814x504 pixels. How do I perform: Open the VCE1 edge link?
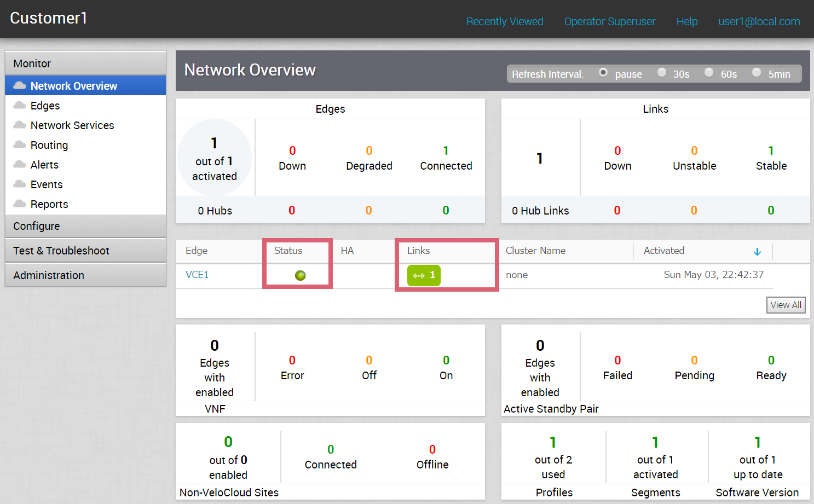pyautogui.click(x=197, y=275)
